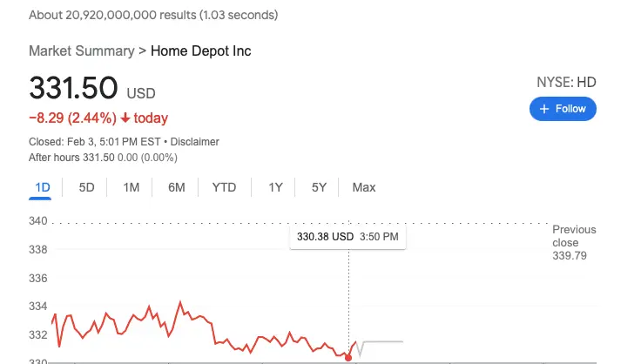Screen dimensions: 641x364
Task: Open the Market Summary link
Action: 82,51
